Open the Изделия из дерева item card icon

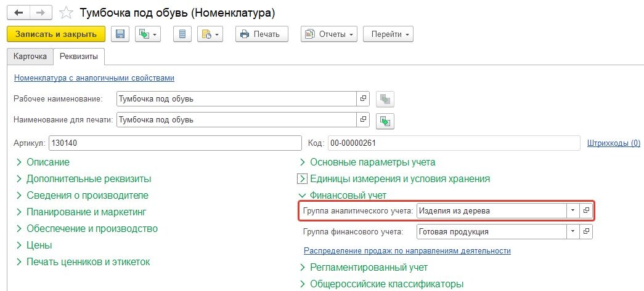[x=586, y=210]
